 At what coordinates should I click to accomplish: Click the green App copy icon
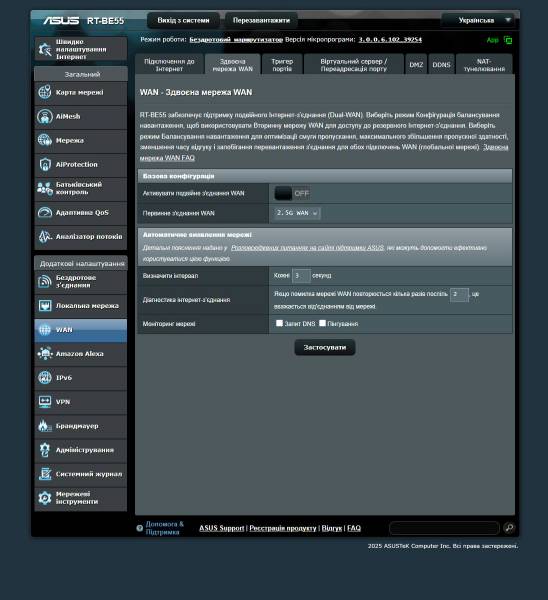(x=508, y=40)
